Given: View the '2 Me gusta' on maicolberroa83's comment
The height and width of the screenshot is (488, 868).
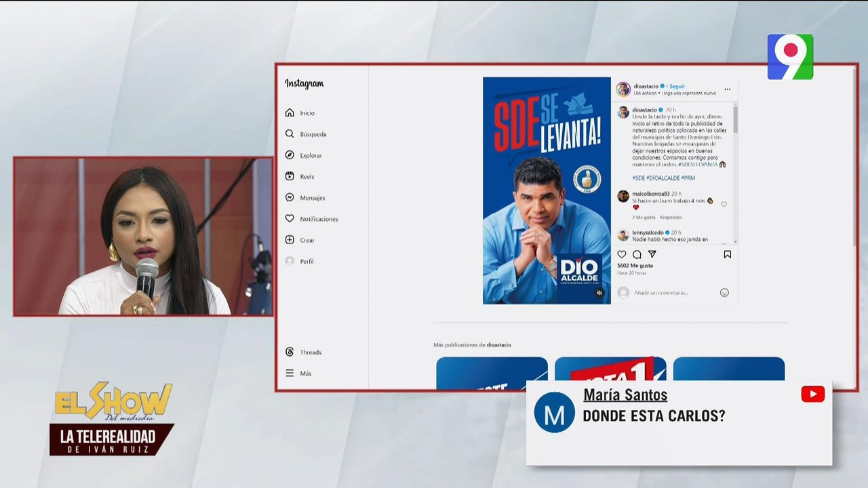Looking at the screenshot, I should [644, 217].
